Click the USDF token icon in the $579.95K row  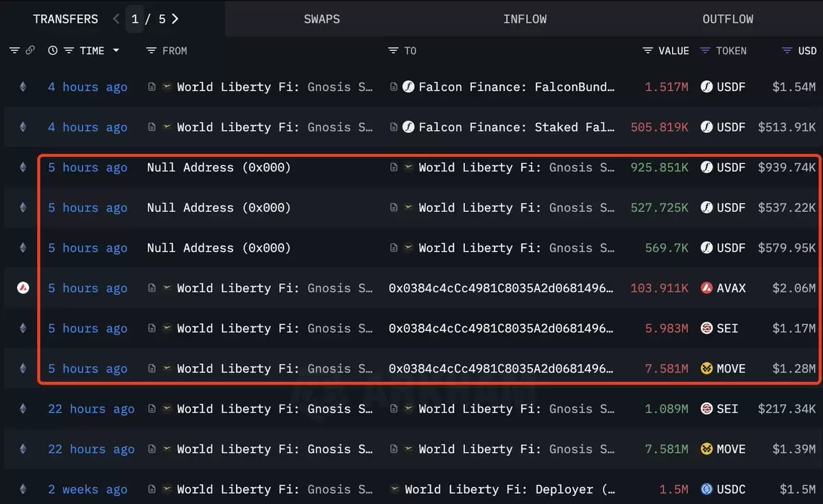click(706, 248)
